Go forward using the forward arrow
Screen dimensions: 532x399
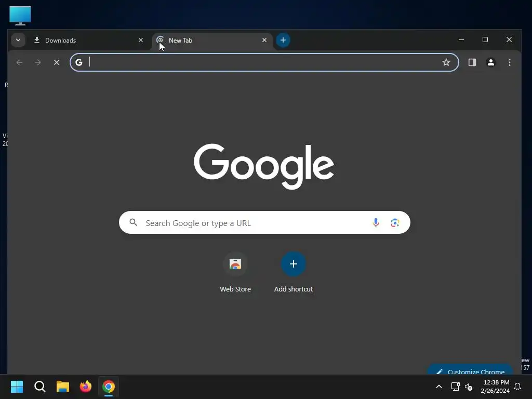tap(38, 62)
